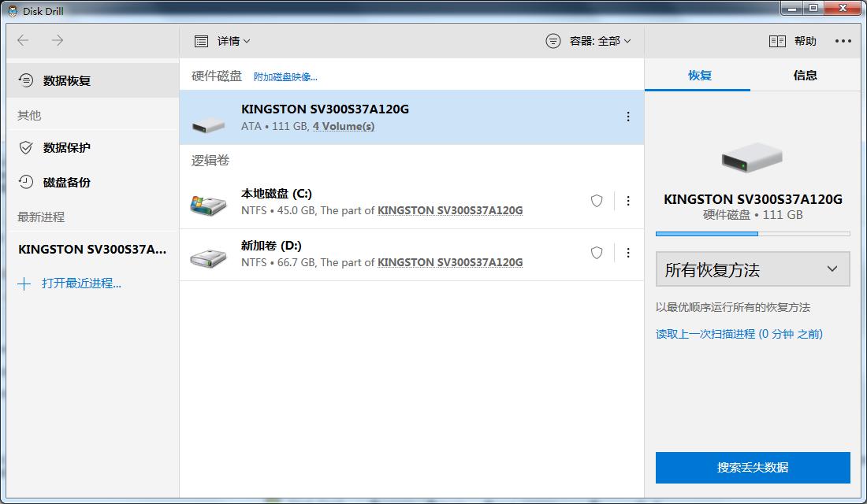
Task: Open options menu for 新加卷 (D:)
Action: (627, 253)
